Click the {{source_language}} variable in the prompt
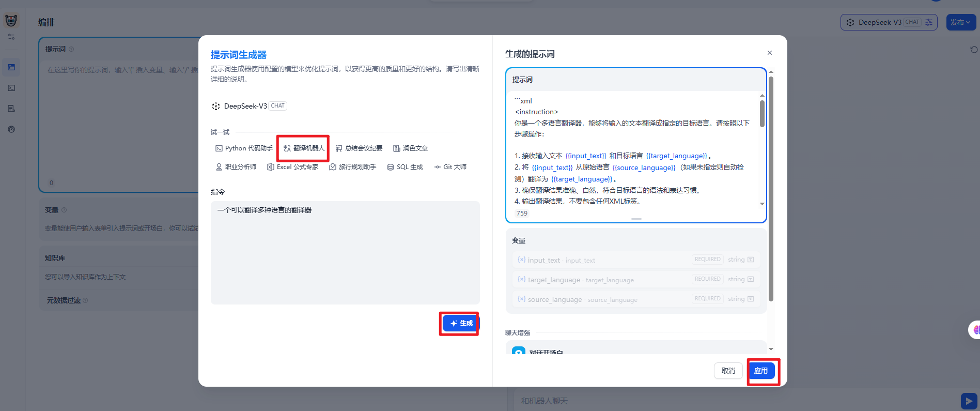This screenshot has height=411, width=980. pos(644,168)
